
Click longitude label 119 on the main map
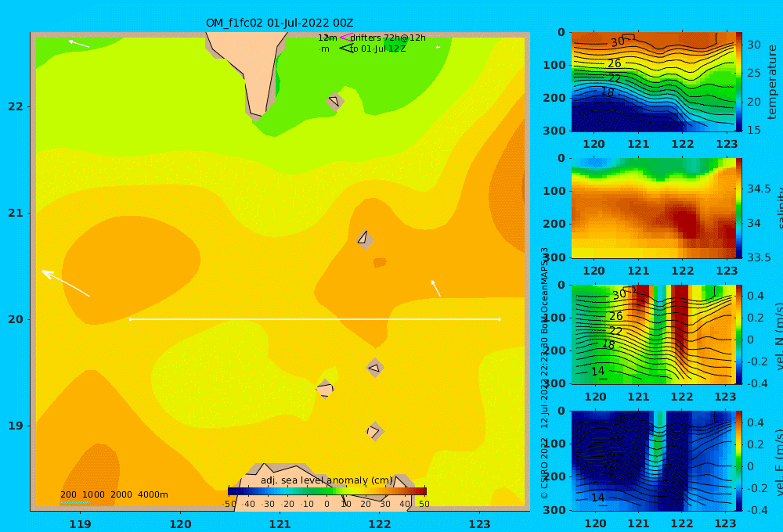(x=80, y=524)
